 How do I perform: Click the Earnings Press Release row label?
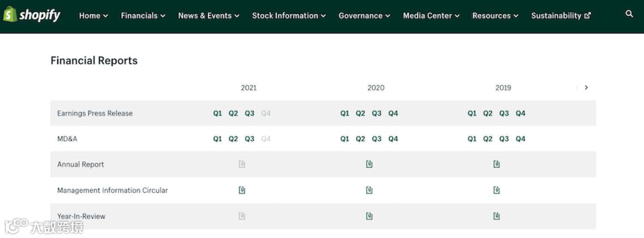(95, 113)
